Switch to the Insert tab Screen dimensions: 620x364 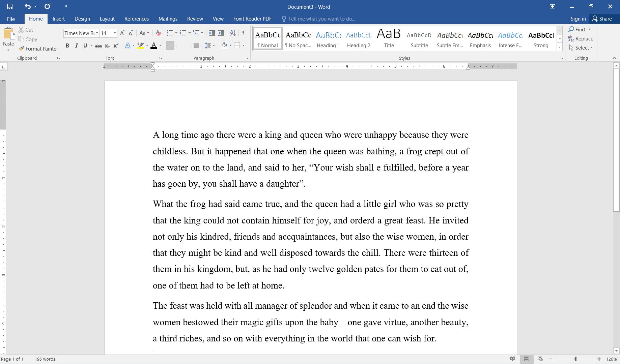pyautogui.click(x=58, y=19)
